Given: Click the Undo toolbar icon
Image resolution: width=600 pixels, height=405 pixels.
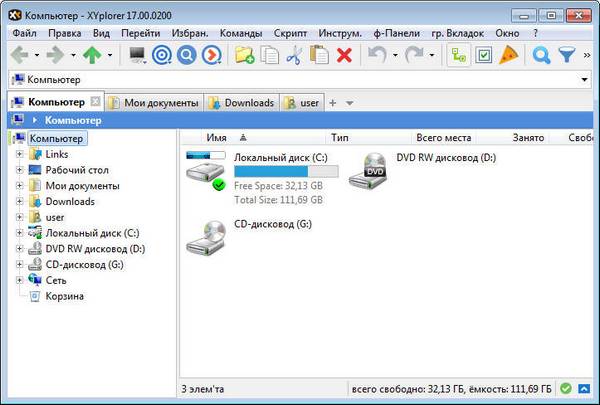Looking at the screenshot, I should pyautogui.click(x=377, y=55).
